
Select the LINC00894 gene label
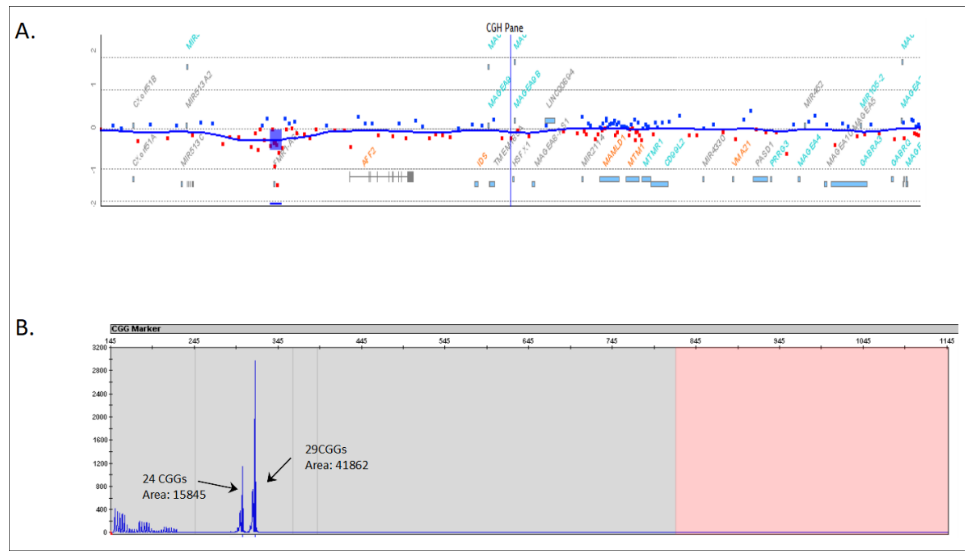560,88
